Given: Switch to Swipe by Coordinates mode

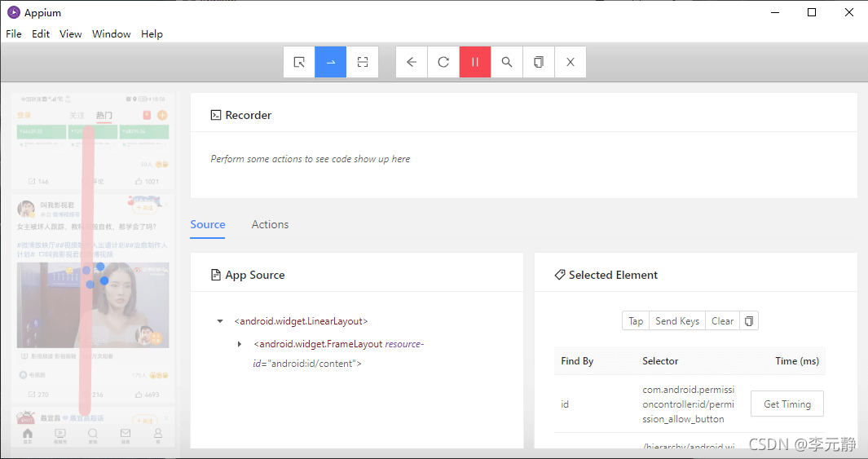Looking at the screenshot, I should click(331, 62).
